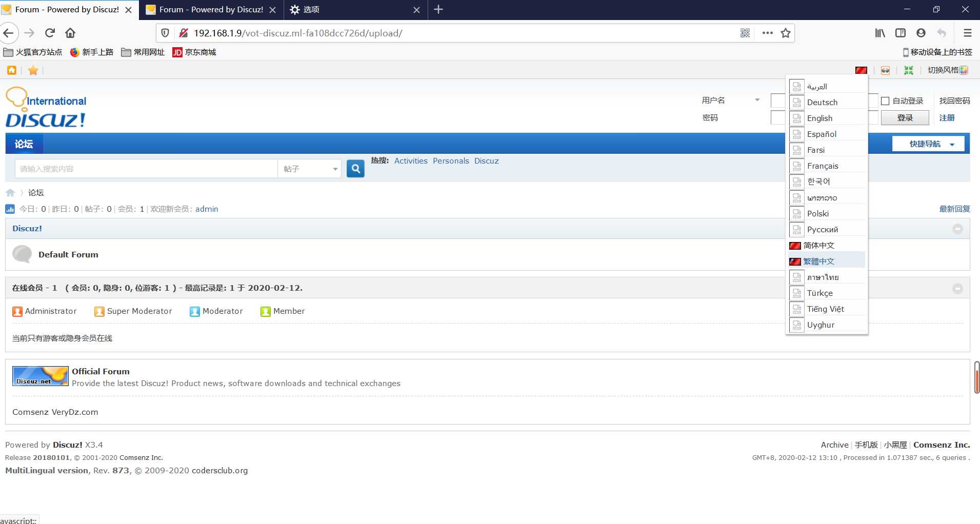Click the Default Forum speech bubble icon
The height and width of the screenshot is (524, 980).
(22, 254)
